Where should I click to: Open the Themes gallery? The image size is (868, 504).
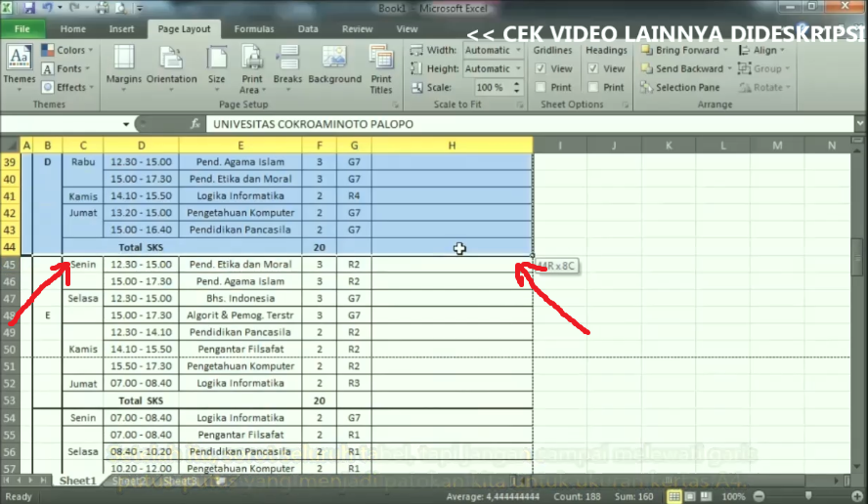pos(19,68)
